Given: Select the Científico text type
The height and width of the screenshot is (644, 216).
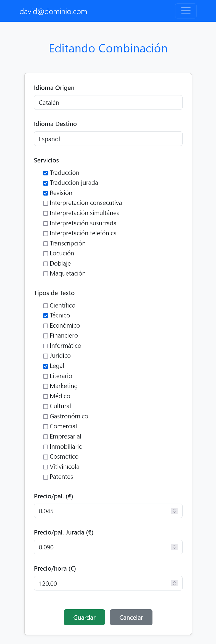Looking at the screenshot, I should pyautogui.click(x=46, y=306).
